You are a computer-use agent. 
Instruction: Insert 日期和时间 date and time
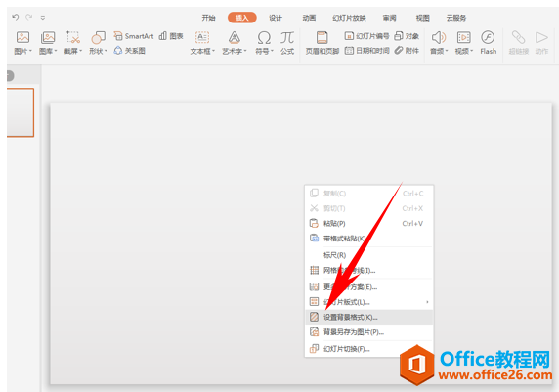(x=366, y=51)
